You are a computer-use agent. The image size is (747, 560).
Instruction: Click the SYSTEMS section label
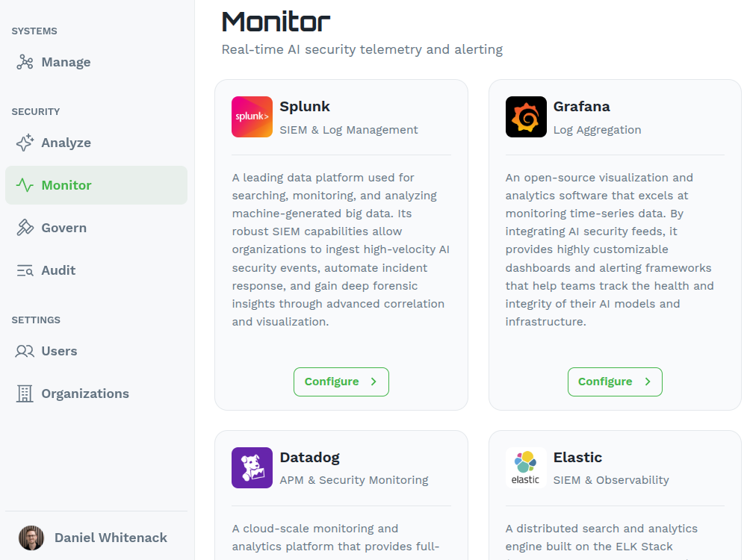[x=34, y=31]
